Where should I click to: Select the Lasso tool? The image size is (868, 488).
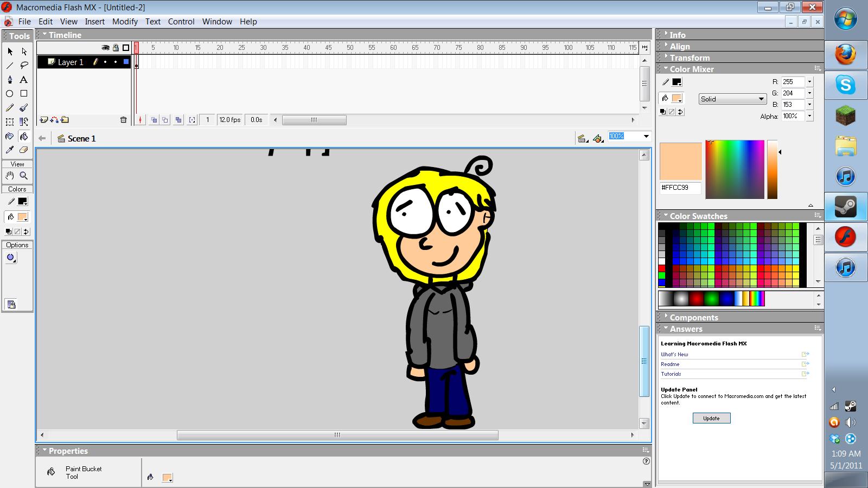[x=24, y=65]
